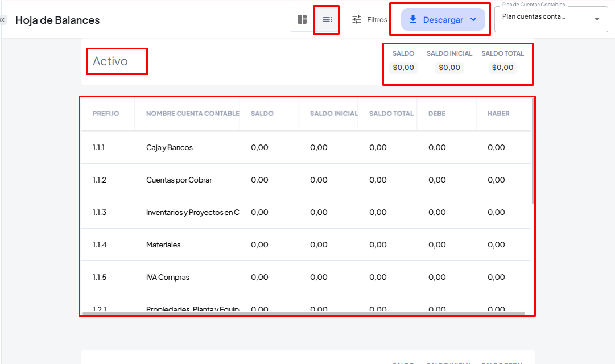615x364 pixels.
Task: Select IVA Compras account row
Action: click(x=306, y=278)
